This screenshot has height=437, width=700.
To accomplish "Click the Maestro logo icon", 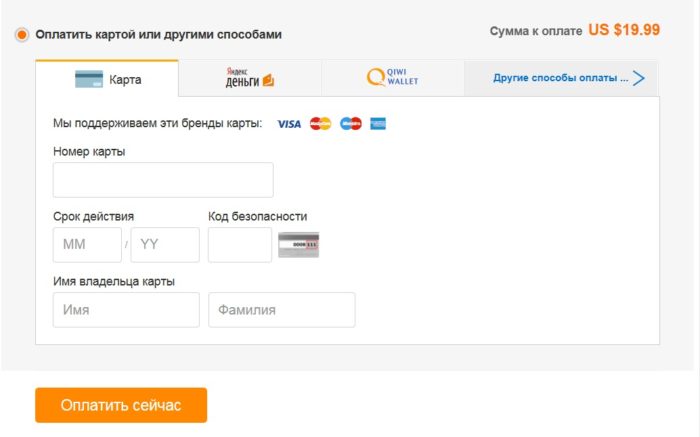I will (x=351, y=123).
